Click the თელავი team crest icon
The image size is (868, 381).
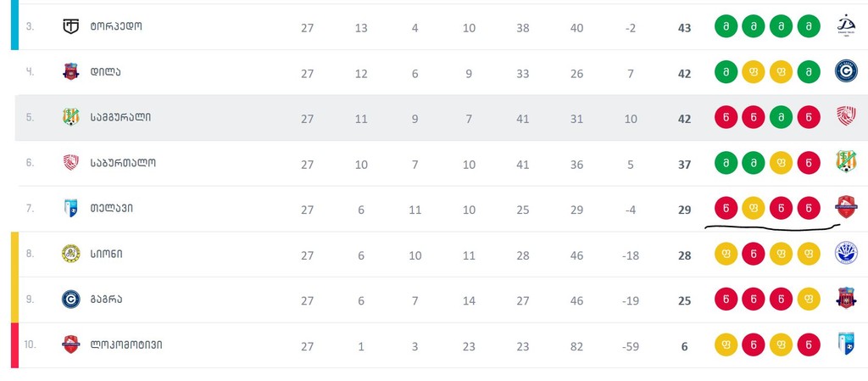tap(71, 208)
